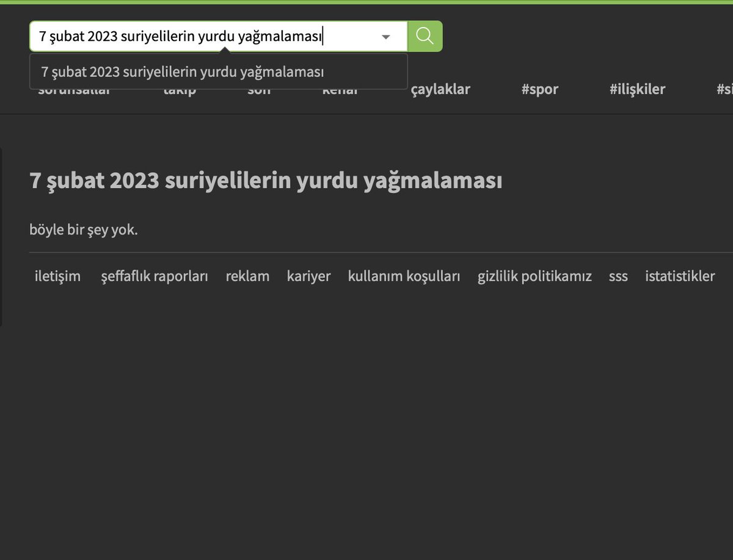Visit the kariyer footer link
Viewport: 733px width, 560px height.
[x=308, y=276]
